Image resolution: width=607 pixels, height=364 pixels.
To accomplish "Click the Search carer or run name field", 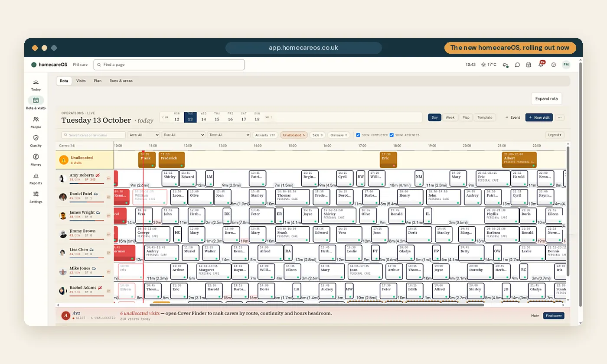I will [93, 135].
